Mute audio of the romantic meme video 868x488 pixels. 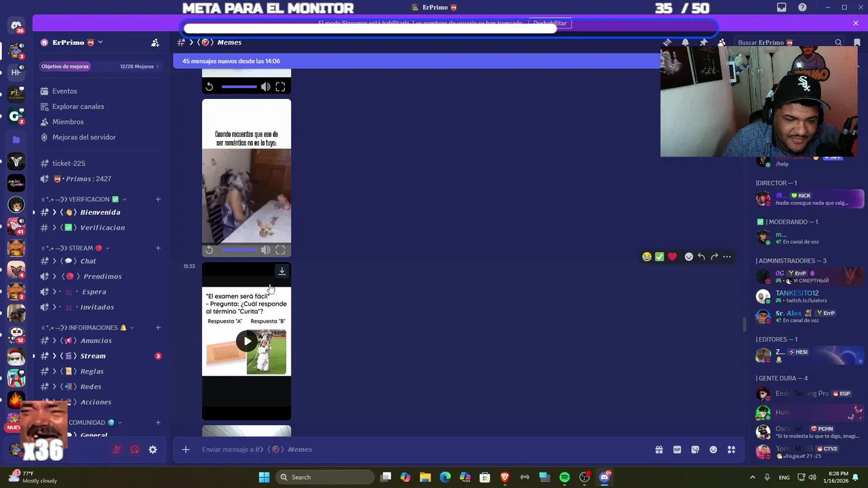tap(265, 250)
